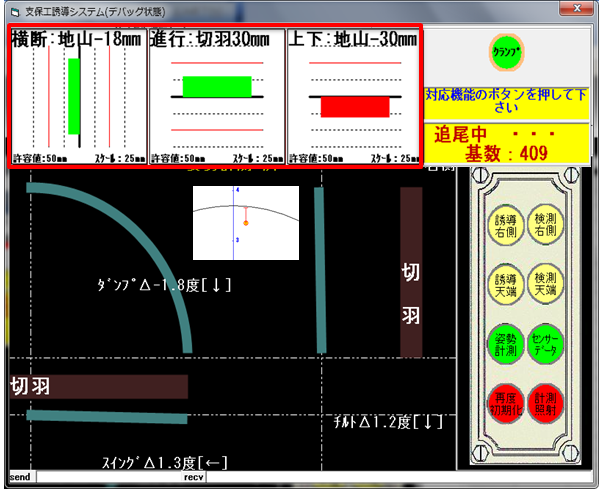
Task: Open the white crown profile inset graph
Action: pos(246,223)
